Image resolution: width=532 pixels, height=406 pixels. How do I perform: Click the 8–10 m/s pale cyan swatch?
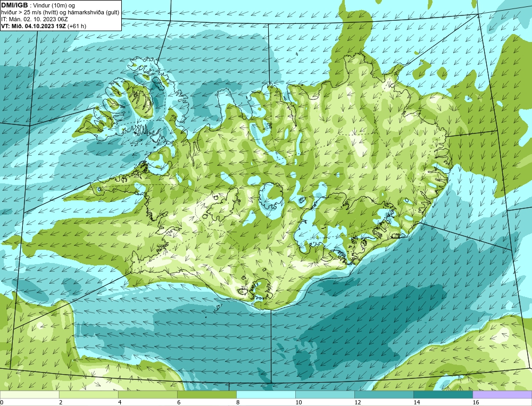tap(265, 394)
